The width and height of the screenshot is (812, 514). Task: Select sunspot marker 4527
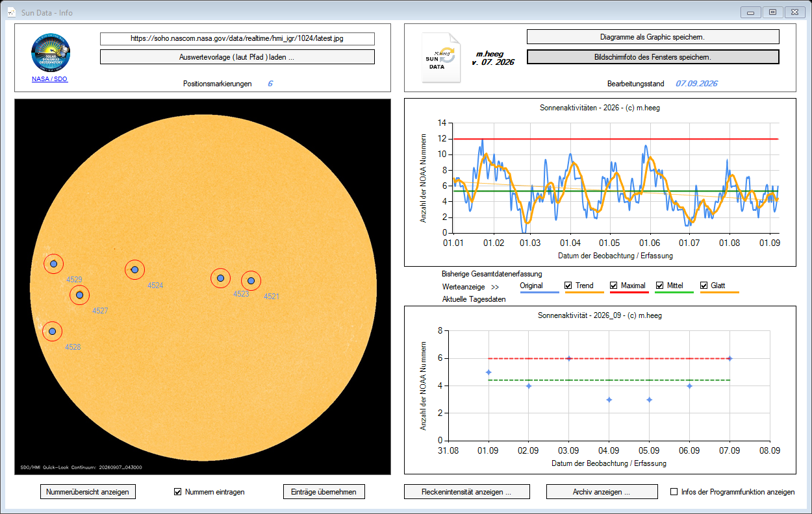pyautogui.click(x=80, y=295)
